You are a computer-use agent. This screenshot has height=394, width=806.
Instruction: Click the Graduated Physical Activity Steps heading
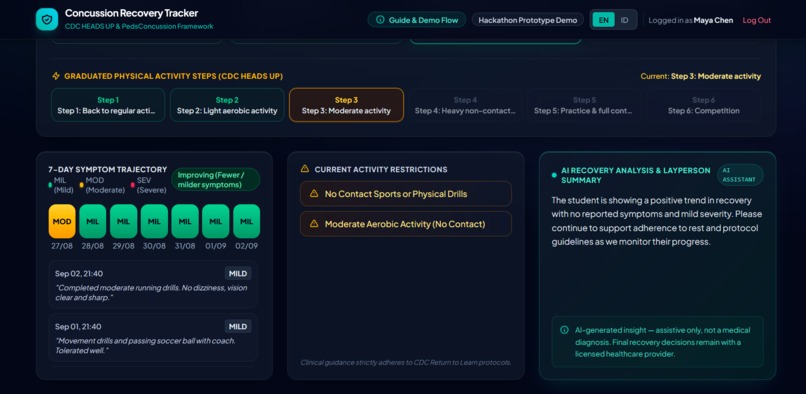pos(174,76)
